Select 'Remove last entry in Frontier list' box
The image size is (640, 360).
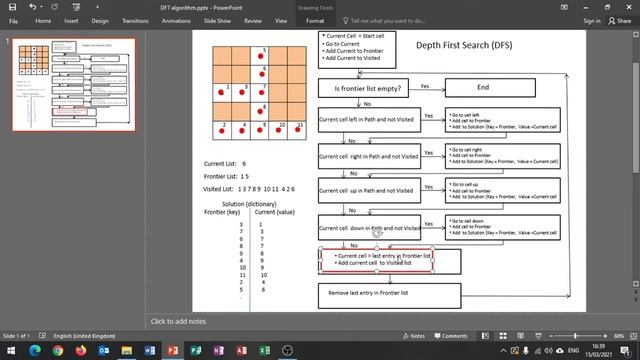[x=390, y=296]
